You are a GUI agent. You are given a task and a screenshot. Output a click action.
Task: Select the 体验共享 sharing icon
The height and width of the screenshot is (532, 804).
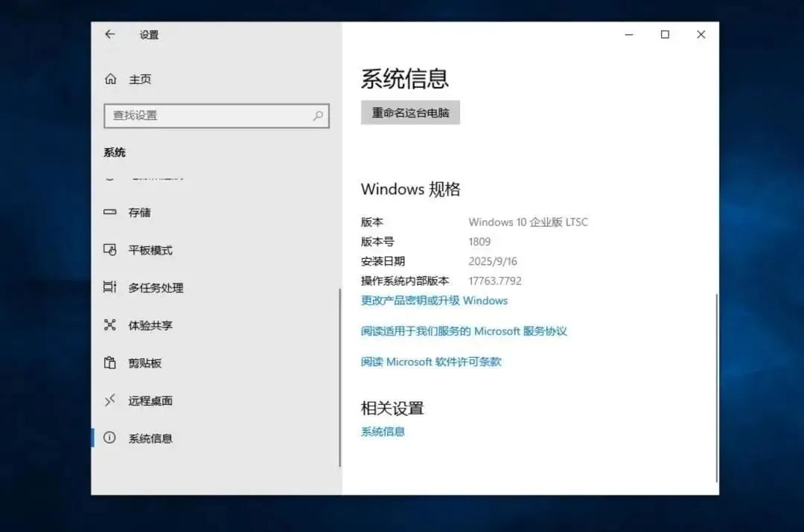pyautogui.click(x=109, y=325)
